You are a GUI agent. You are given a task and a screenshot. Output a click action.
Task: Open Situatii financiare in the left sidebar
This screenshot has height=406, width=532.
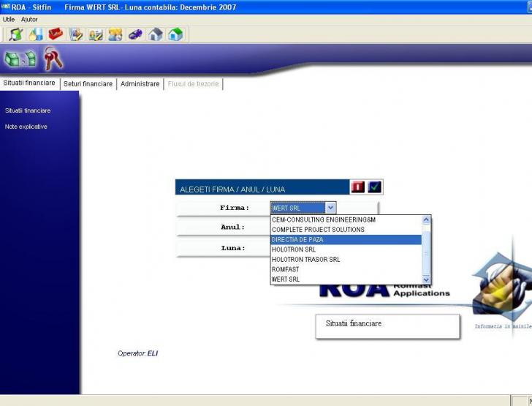point(28,110)
